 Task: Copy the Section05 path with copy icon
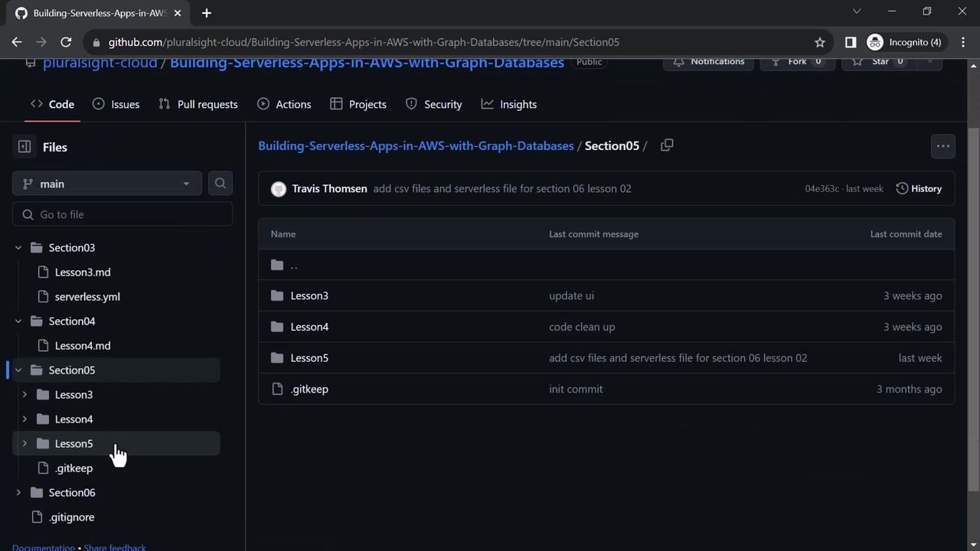click(x=667, y=145)
